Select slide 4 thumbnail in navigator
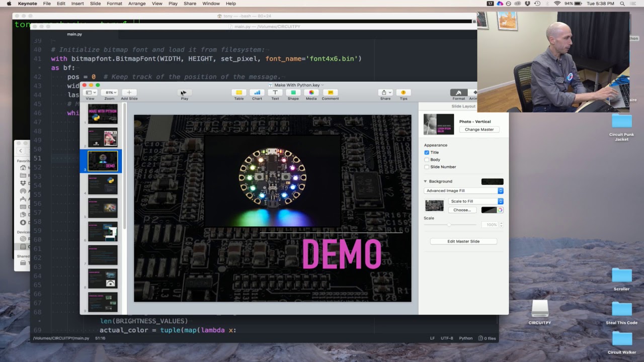Image resolution: width=644 pixels, height=362 pixels. [103, 185]
